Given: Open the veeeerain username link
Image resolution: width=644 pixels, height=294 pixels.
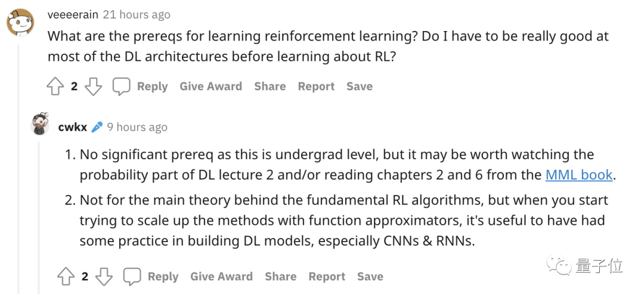Looking at the screenshot, I should tap(73, 15).
